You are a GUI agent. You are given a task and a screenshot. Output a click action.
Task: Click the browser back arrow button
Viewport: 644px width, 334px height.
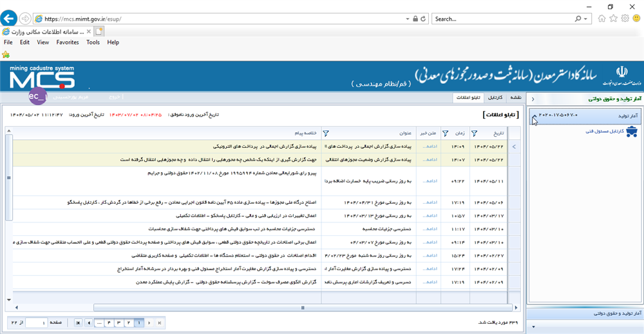click(x=10, y=19)
